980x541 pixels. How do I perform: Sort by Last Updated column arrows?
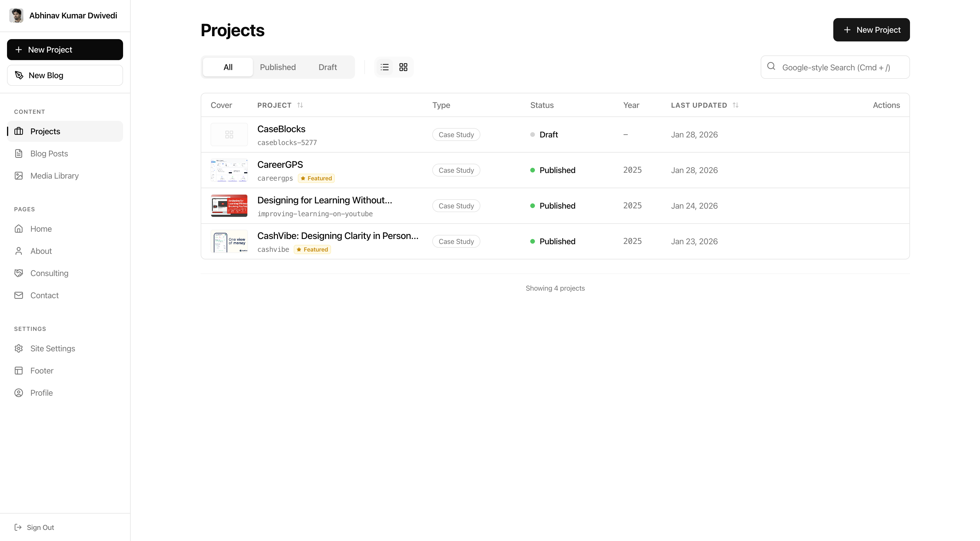735,105
